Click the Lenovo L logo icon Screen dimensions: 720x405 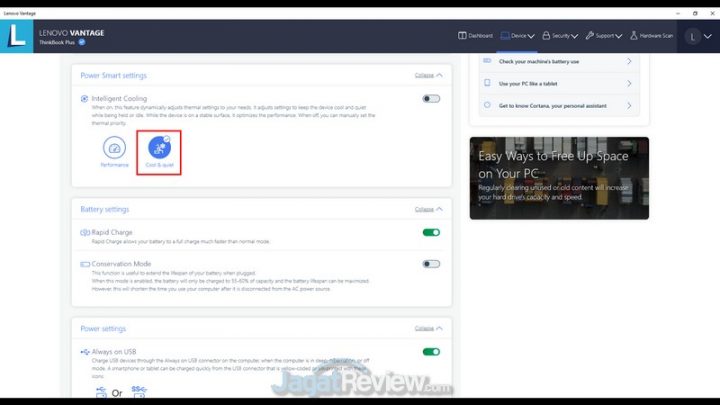point(17,36)
